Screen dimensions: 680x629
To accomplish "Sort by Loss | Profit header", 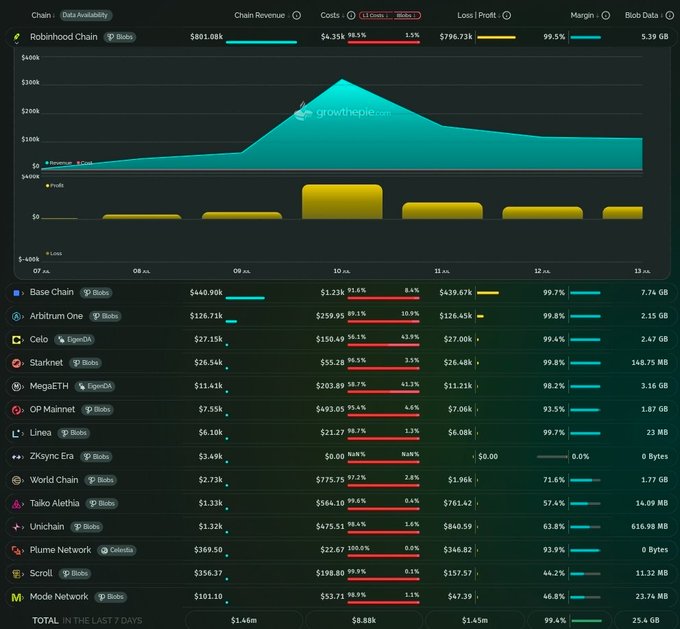I will click(x=478, y=16).
